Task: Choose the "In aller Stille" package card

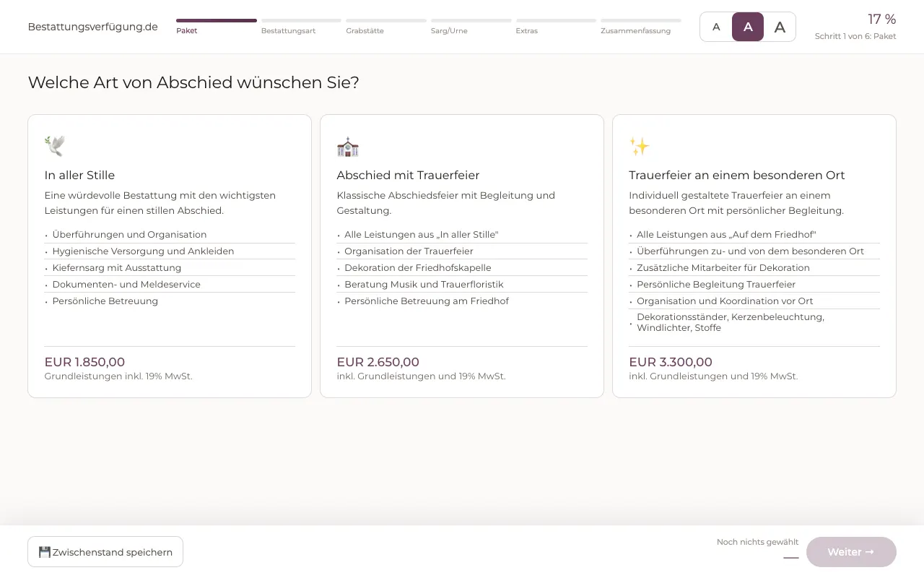Action: pyautogui.click(x=170, y=256)
